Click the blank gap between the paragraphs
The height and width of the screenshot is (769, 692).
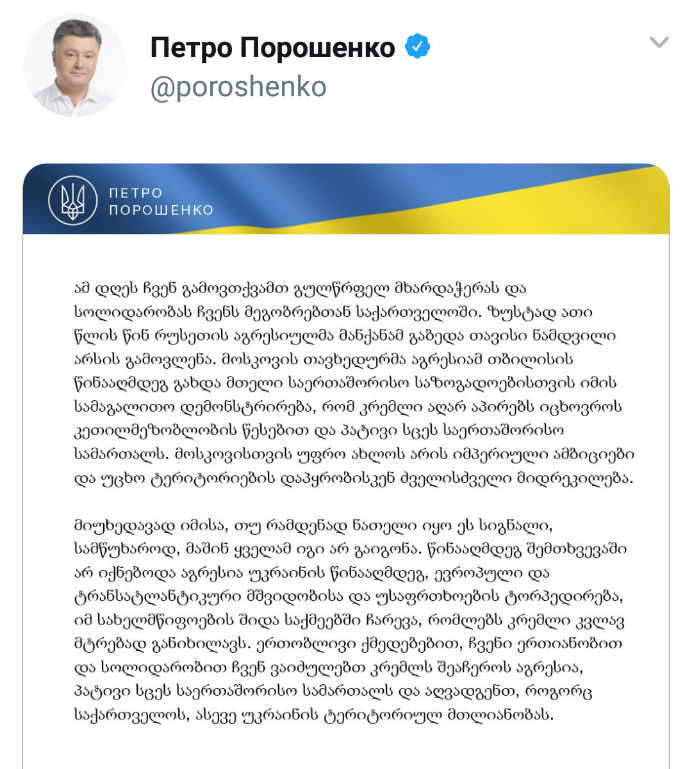tap(346, 502)
